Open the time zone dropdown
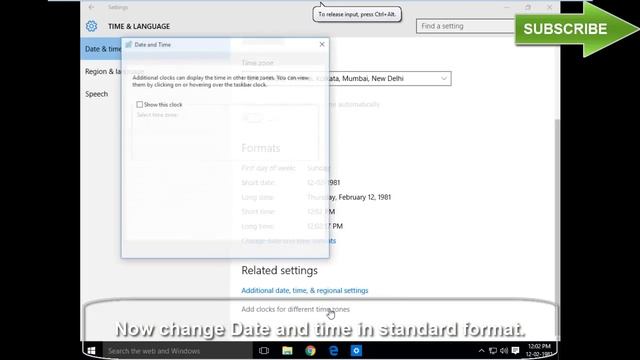 pos(347,78)
